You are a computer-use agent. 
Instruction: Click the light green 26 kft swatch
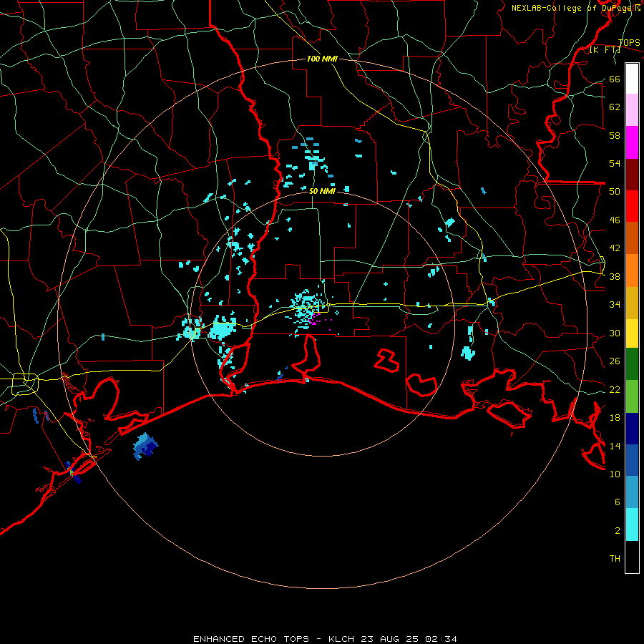point(632,396)
